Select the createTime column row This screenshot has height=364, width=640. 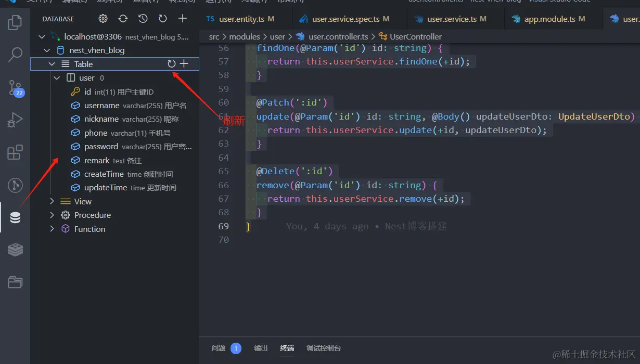click(114, 174)
